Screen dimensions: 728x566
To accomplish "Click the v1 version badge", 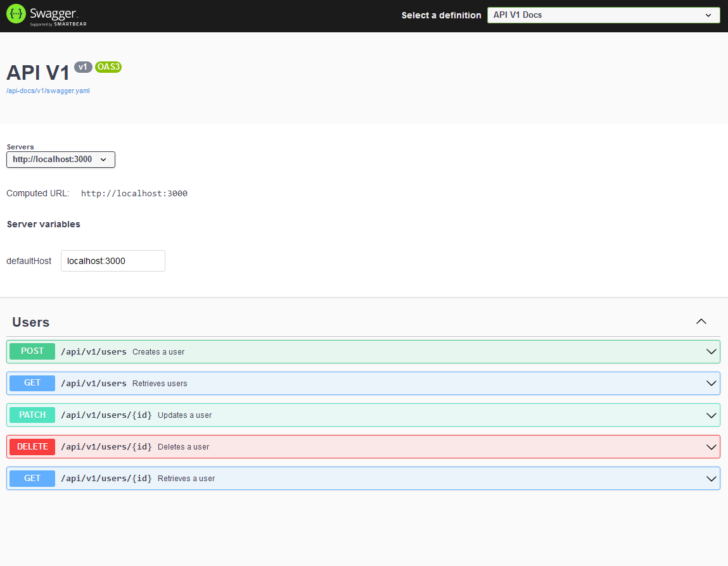I will (82, 67).
